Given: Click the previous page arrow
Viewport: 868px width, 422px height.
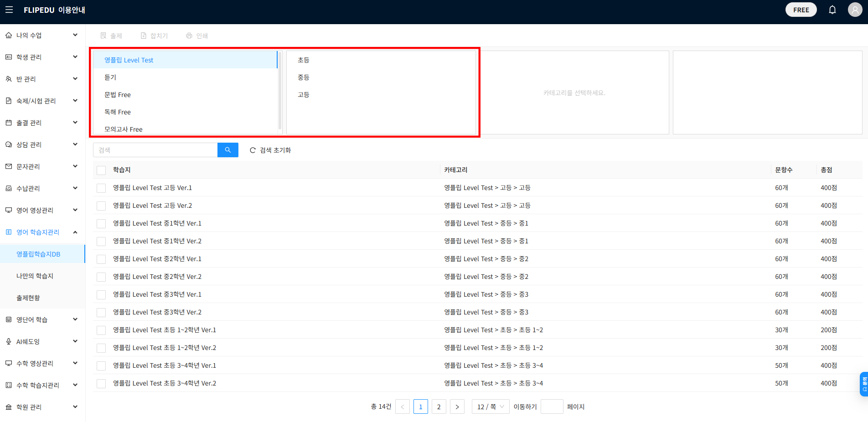Looking at the screenshot, I should [403, 407].
